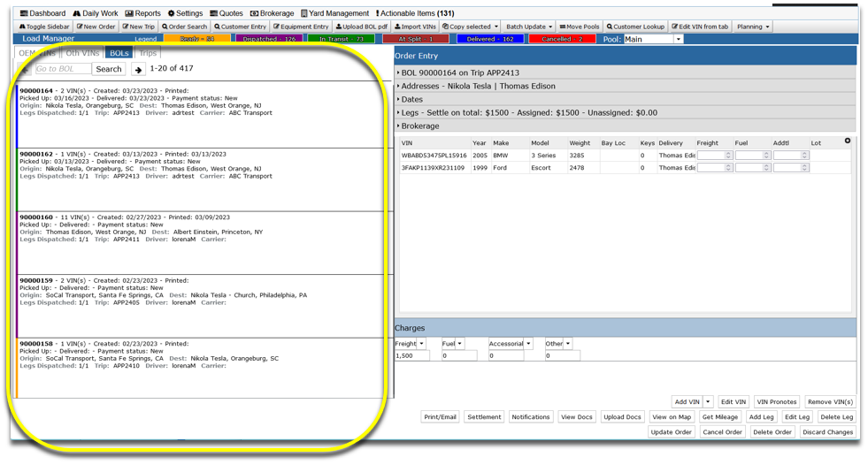Image resolution: width=868 pixels, height=472 pixels.
Task: Click Move Pools toolbar button
Action: 579,27
